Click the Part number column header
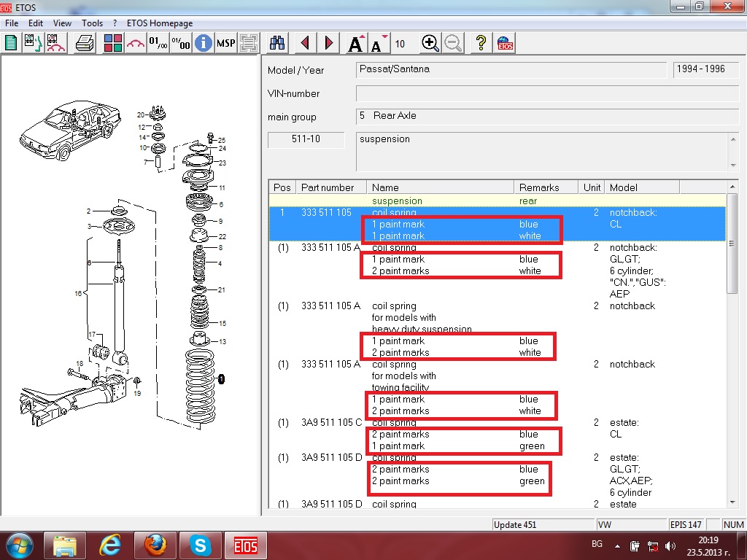The height and width of the screenshot is (560, 747). point(328,187)
